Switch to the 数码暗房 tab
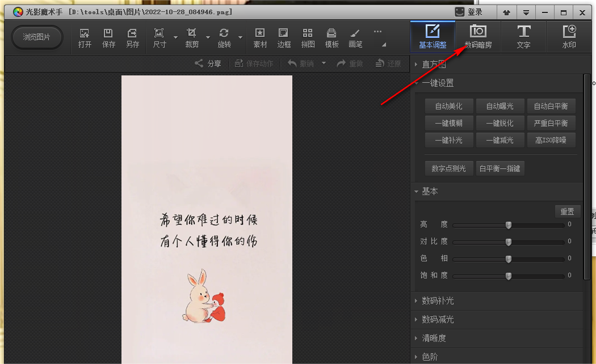This screenshot has width=596, height=364. (x=478, y=37)
